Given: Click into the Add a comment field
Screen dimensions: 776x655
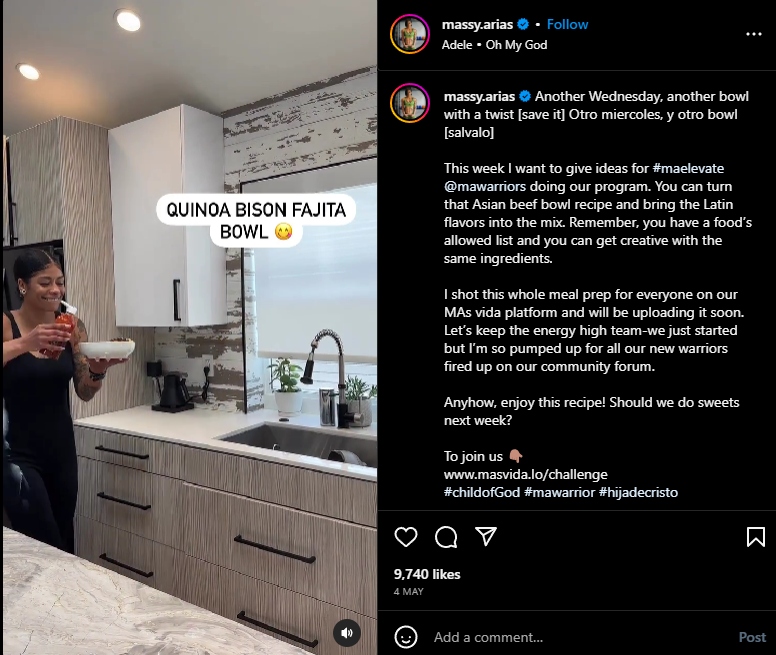Looking at the screenshot, I should (x=579, y=637).
